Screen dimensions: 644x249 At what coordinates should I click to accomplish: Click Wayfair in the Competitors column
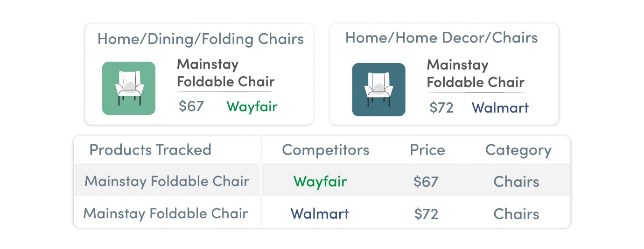click(x=320, y=181)
